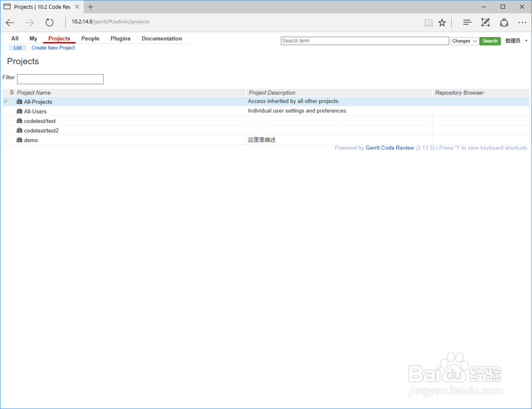Image resolution: width=532 pixels, height=409 pixels.
Task: Open Create New Project
Action: [x=53, y=47]
